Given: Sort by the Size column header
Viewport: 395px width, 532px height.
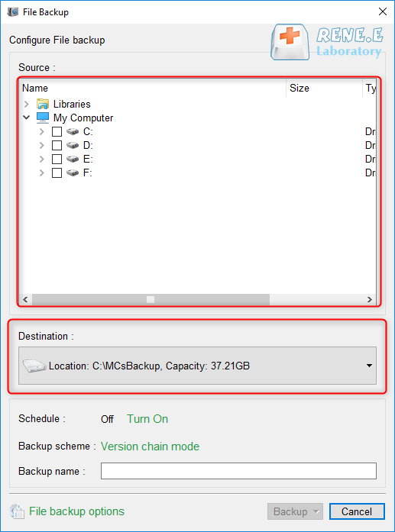Looking at the screenshot, I should click(x=325, y=89).
